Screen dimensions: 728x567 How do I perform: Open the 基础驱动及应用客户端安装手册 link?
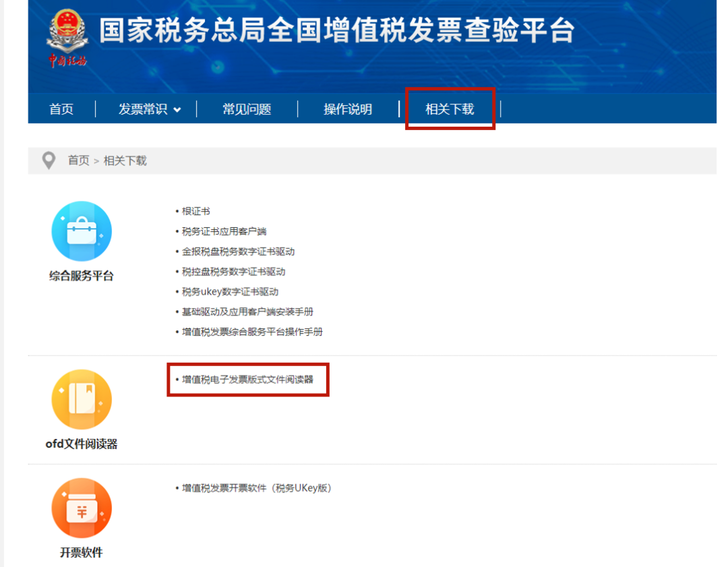247,311
